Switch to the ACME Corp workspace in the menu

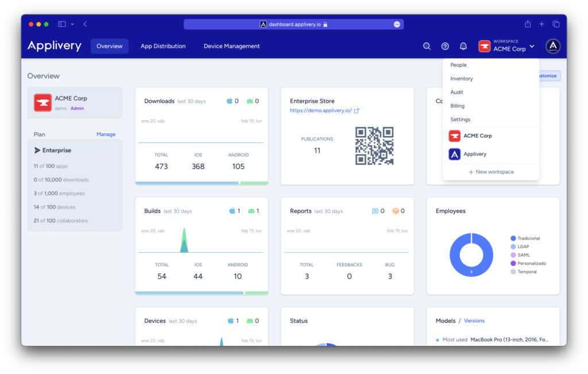click(x=491, y=136)
